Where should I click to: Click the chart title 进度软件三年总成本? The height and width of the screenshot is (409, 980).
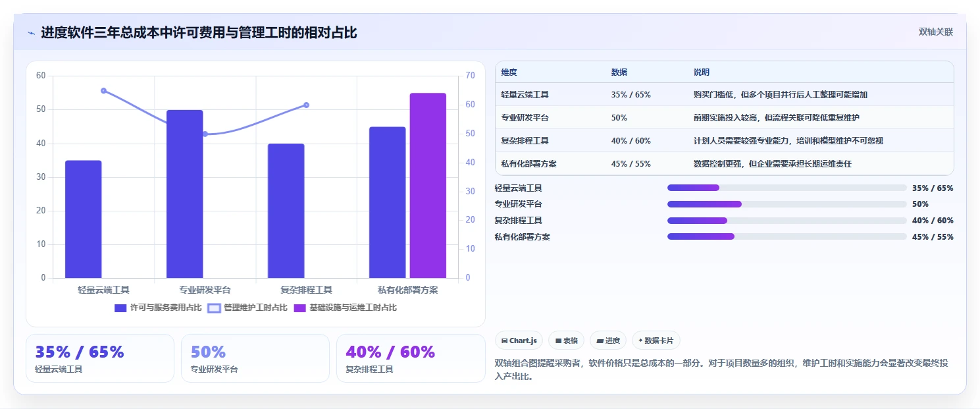click(199, 32)
